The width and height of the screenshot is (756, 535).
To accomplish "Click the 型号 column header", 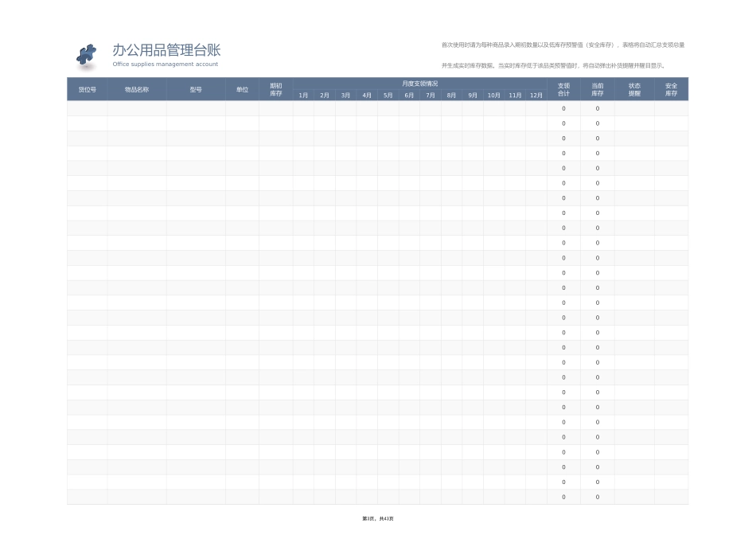I will click(196, 89).
